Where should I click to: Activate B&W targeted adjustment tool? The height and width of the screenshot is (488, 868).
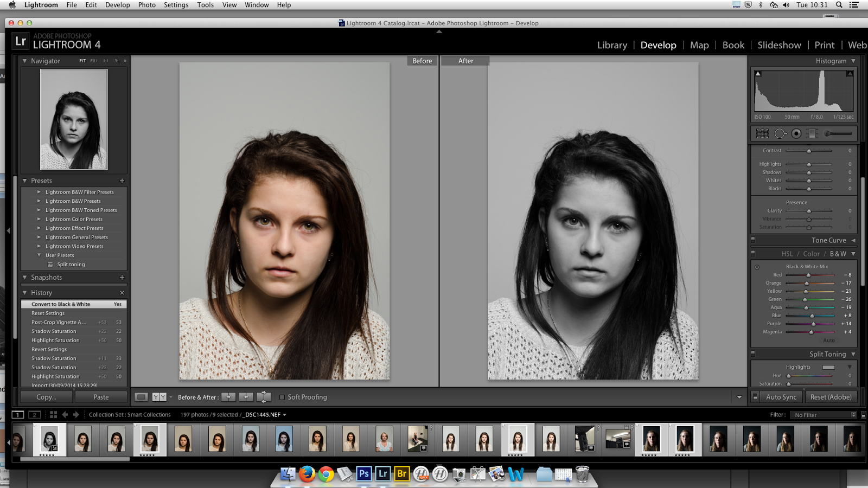(757, 267)
